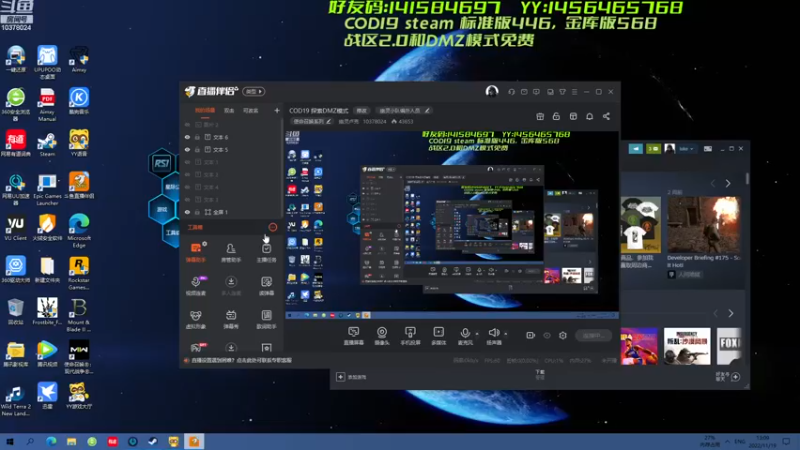Toggle lock of 全屏 1 layer
800x450 pixels.
(197, 212)
